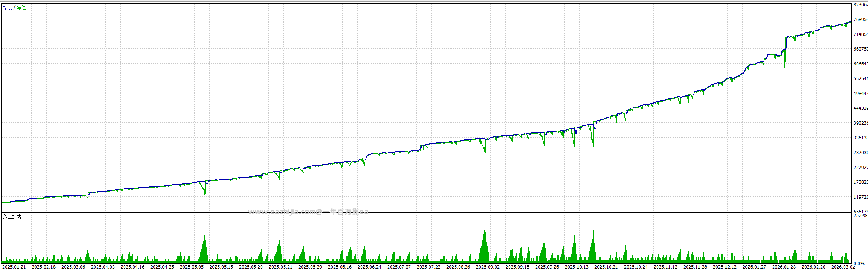Click the 768959 balance axis value
868x270 pixels.
[x=861, y=20]
